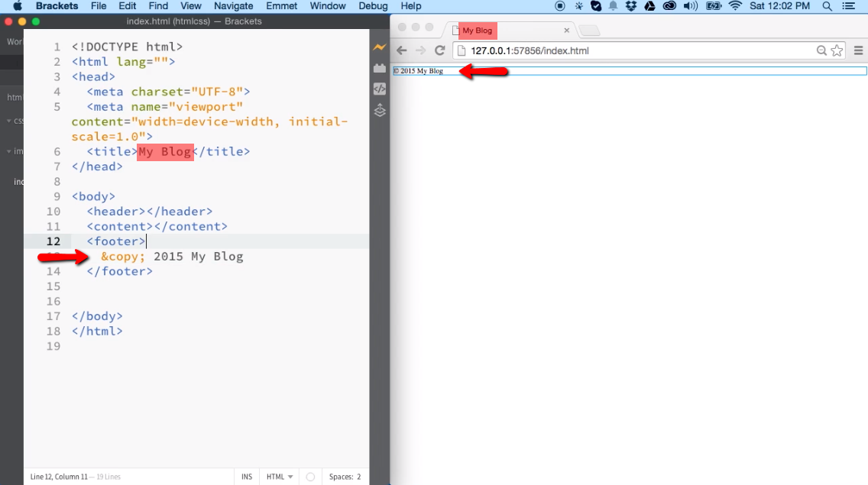Toggle insert mode via INS in status bar

coord(246,476)
